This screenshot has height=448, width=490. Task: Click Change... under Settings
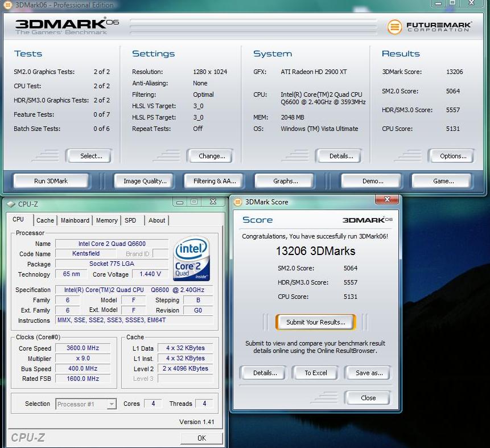click(211, 156)
